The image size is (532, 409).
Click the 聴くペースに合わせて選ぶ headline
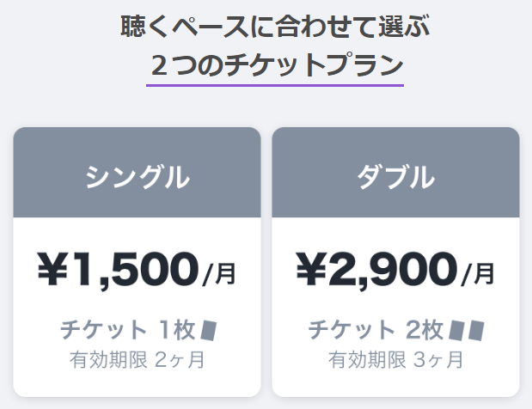pos(275,27)
